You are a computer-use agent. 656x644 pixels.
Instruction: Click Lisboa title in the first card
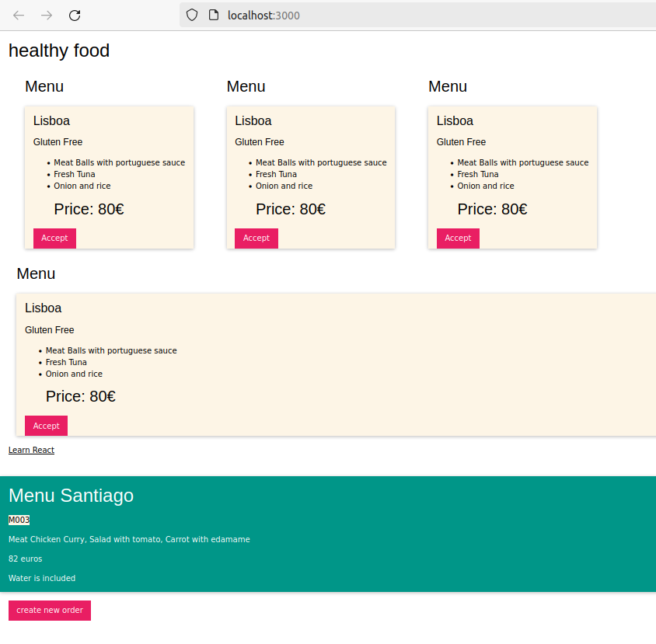(51, 121)
